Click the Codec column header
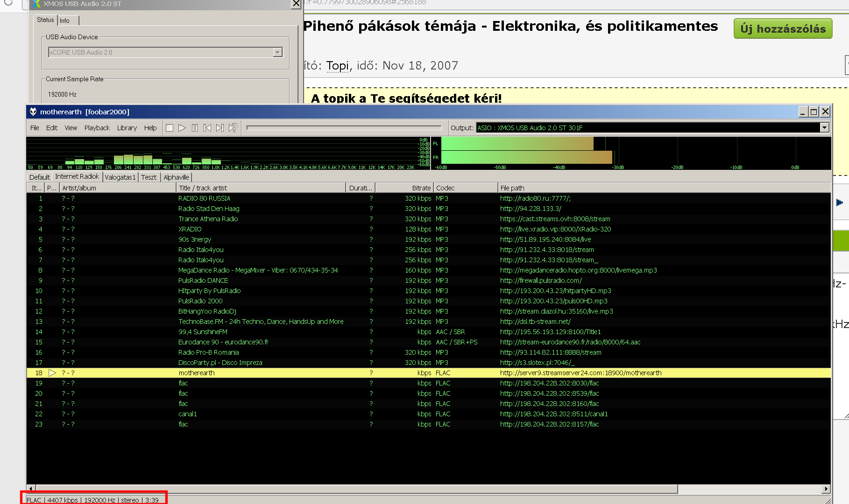849x504 pixels. (x=465, y=188)
